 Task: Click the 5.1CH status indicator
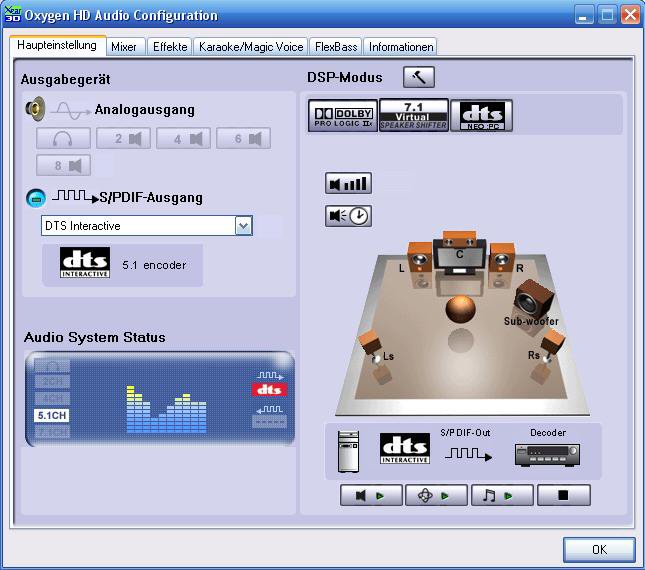pyautogui.click(x=52, y=415)
